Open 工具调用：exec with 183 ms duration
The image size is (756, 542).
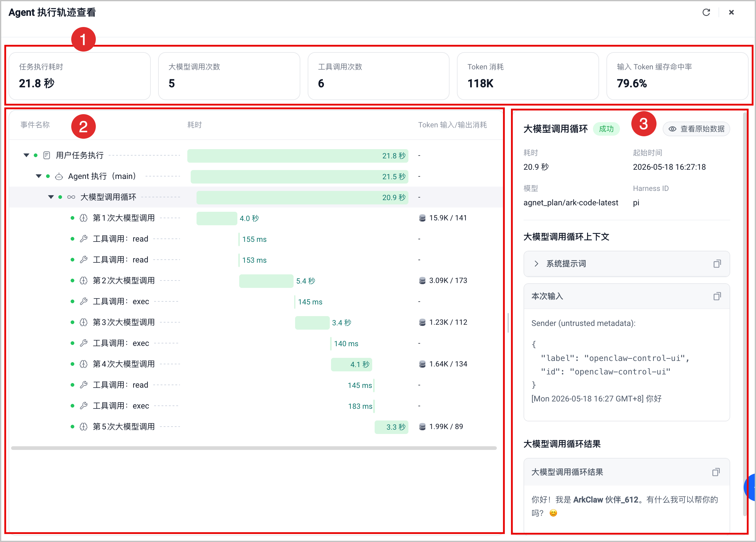pos(256,406)
